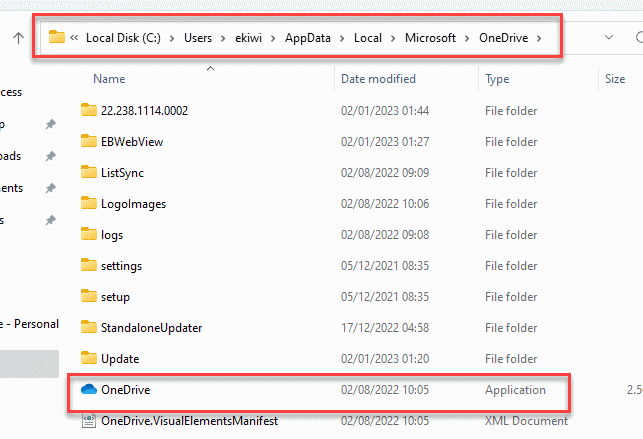Expand chevron after AppData breadcrumb
Screen dimensions: 643x439
(342, 39)
